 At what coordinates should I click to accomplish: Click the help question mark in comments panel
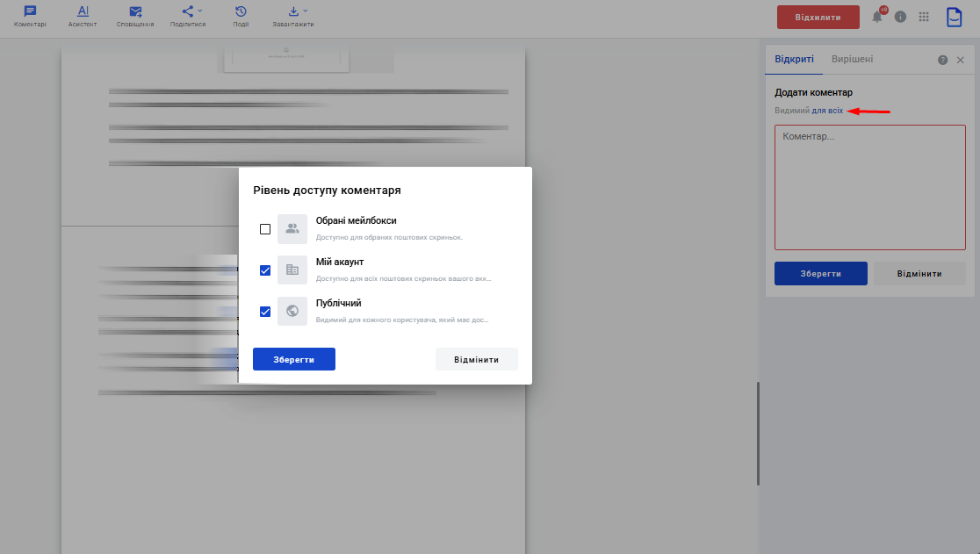pos(942,60)
